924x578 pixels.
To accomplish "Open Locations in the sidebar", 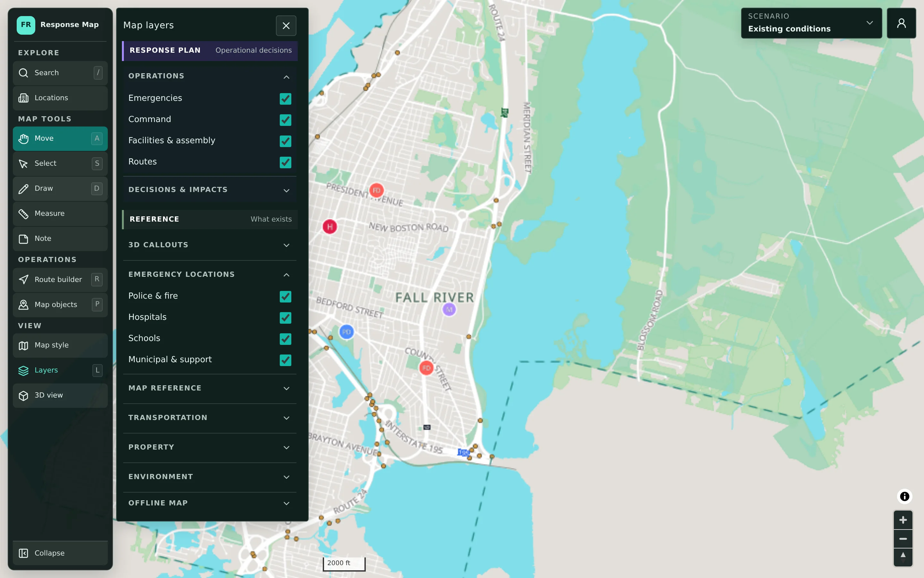I will click(60, 98).
